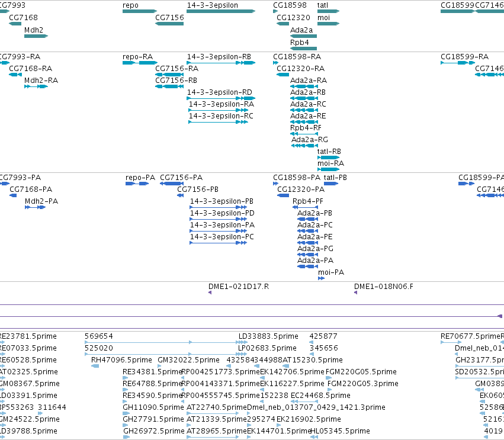The width and height of the screenshot is (504, 440).
Task: Click the EST labeled 525020
Action: coord(99,348)
